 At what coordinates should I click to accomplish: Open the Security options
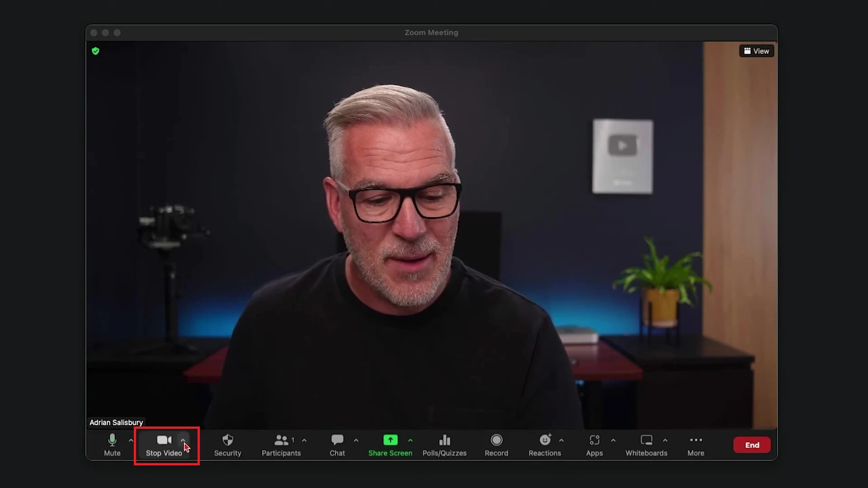tap(227, 445)
